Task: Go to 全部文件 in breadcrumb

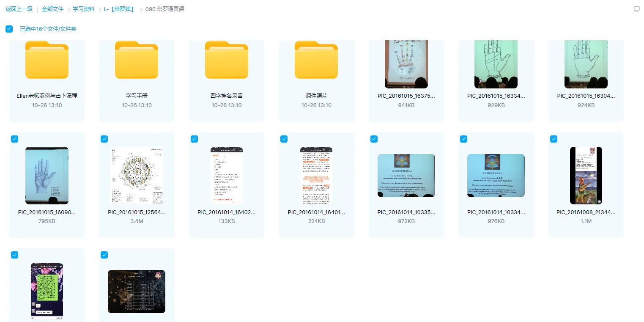Action: pos(52,9)
